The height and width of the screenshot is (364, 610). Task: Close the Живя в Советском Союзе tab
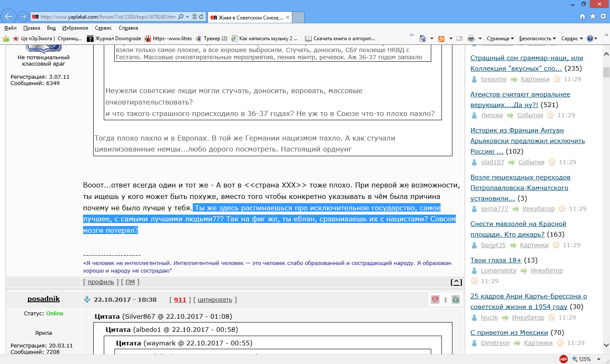288,17
